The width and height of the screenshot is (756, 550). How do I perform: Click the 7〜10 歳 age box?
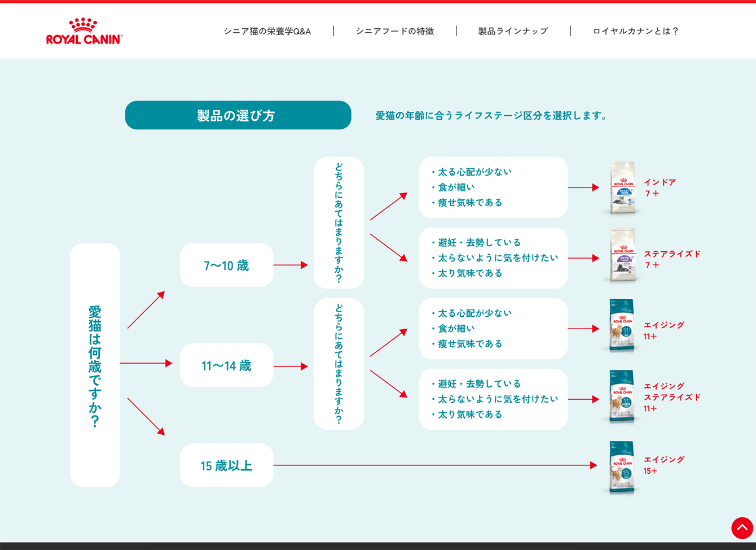click(226, 265)
